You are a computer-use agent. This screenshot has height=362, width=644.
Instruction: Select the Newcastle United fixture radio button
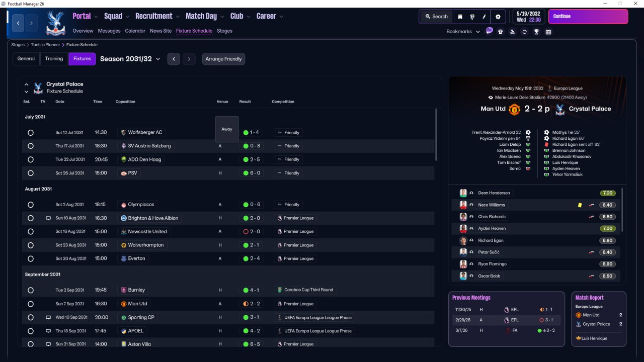click(31, 232)
